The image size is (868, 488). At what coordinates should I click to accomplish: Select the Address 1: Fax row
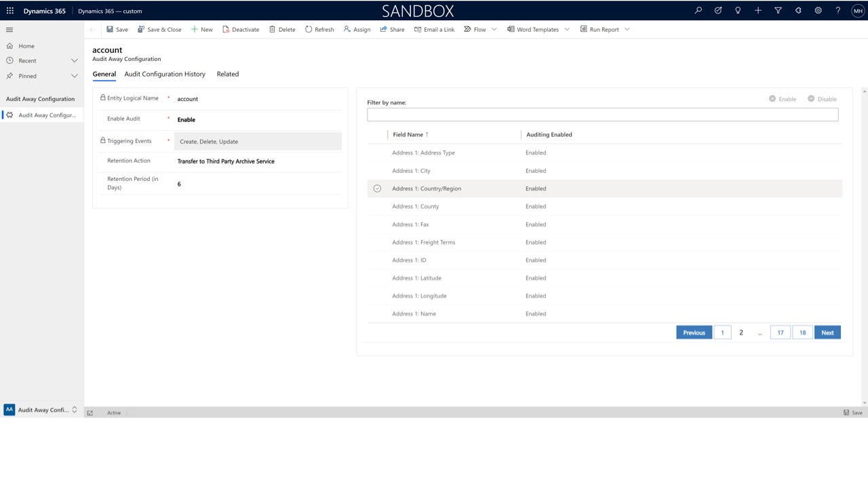(605, 224)
